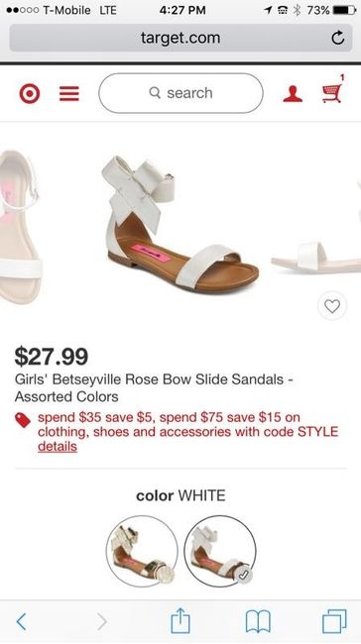
Task: Tap the search field
Action: pyautogui.click(x=180, y=93)
